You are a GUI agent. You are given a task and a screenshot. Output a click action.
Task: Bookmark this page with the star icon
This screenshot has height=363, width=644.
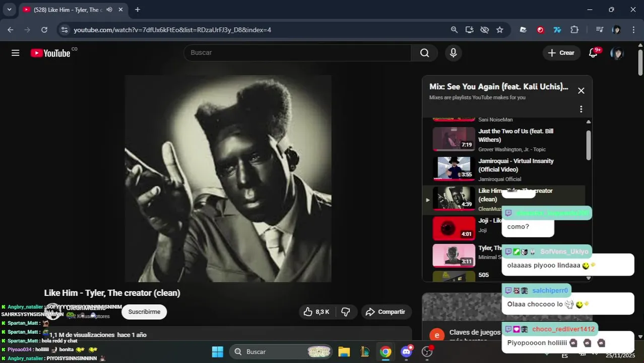(x=499, y=30)
